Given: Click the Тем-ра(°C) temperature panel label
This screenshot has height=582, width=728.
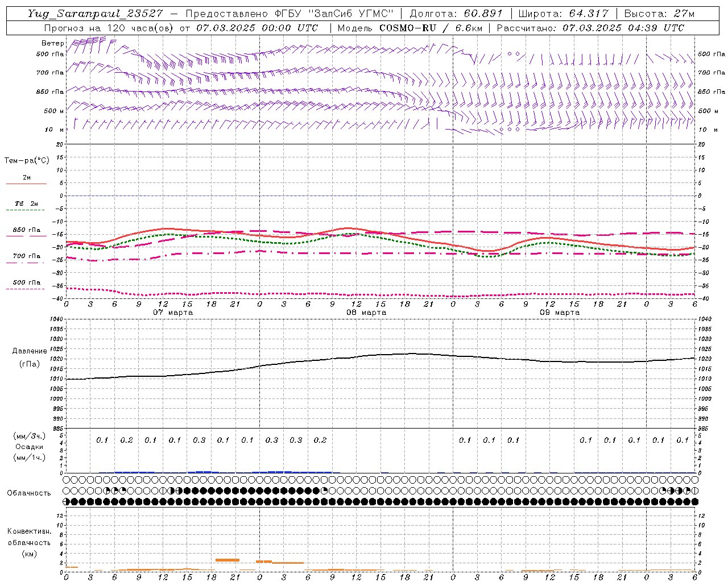Looking at the screenshot, I should pos(27,161).
